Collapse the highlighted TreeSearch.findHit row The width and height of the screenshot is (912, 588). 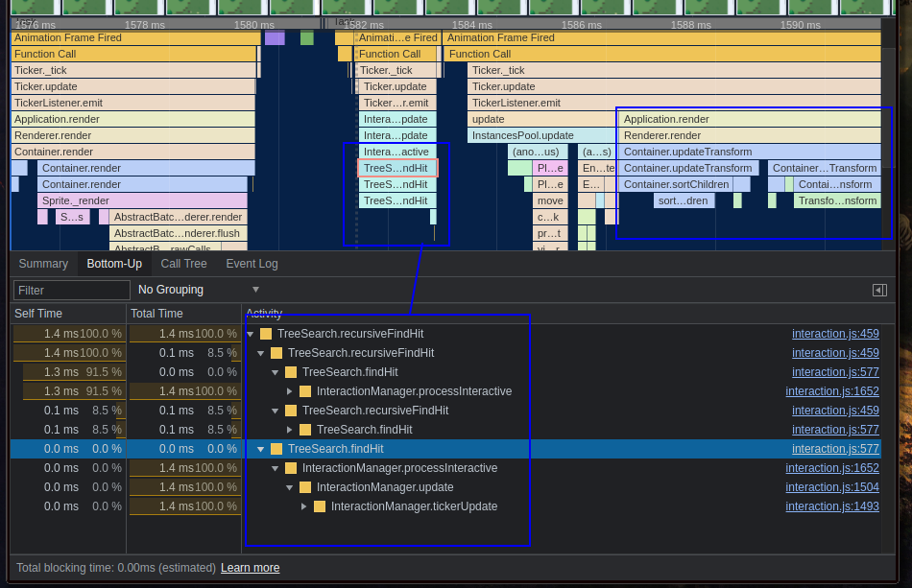pyautogui.click(x=261, y=449)
